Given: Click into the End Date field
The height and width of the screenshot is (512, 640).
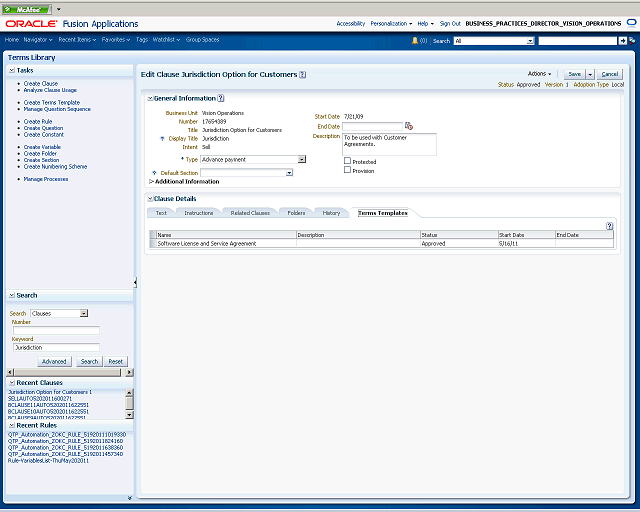Looking at the screenshot, I should tap(372, 127).
